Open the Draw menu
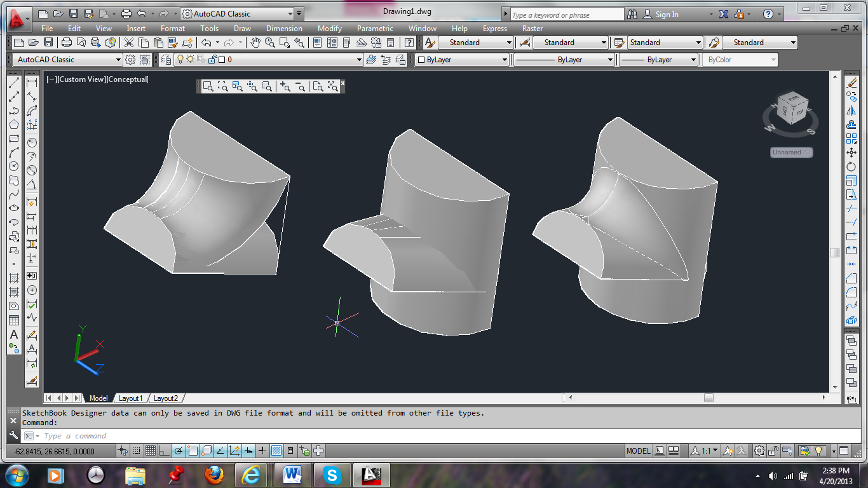 click(x=242, y=29)
